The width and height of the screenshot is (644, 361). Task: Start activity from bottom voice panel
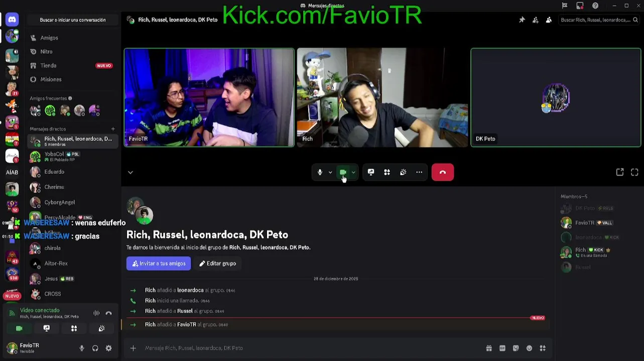point(74,328)
